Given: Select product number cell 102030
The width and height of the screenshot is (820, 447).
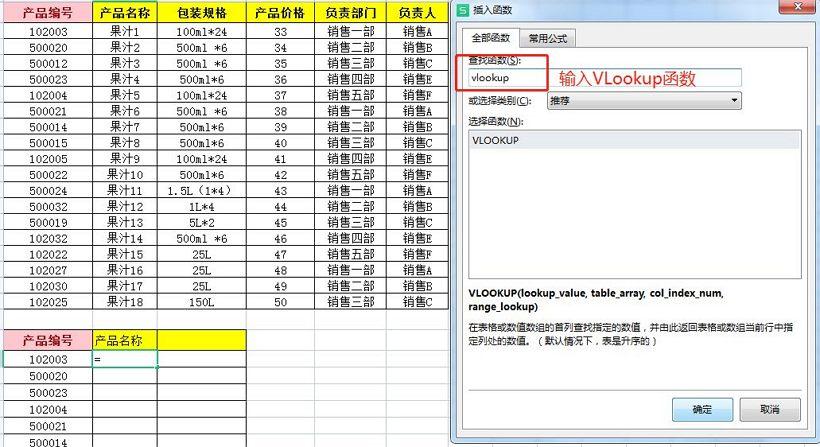Looking at the screenshot, I should [x=48, y=286].
